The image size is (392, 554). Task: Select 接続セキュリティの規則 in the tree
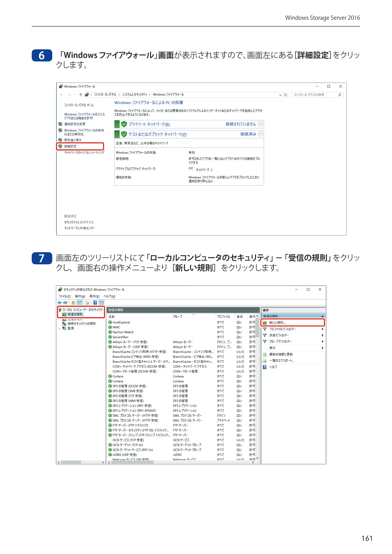point(81,324)
